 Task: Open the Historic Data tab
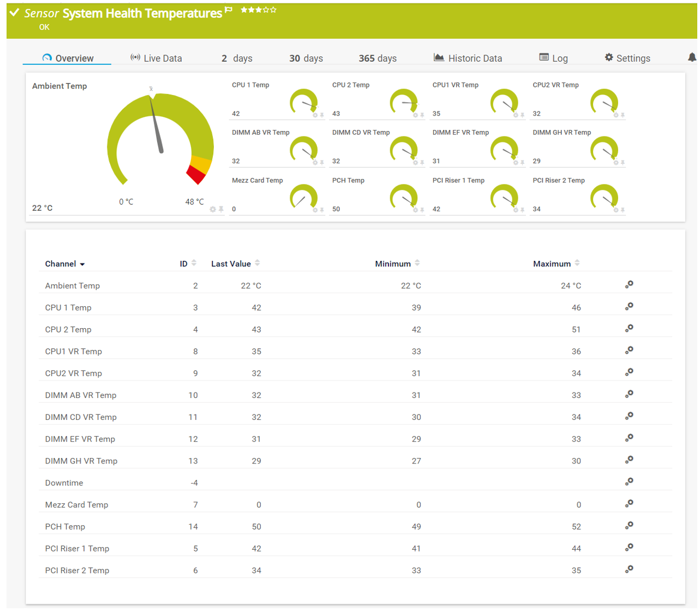(468, 58)
